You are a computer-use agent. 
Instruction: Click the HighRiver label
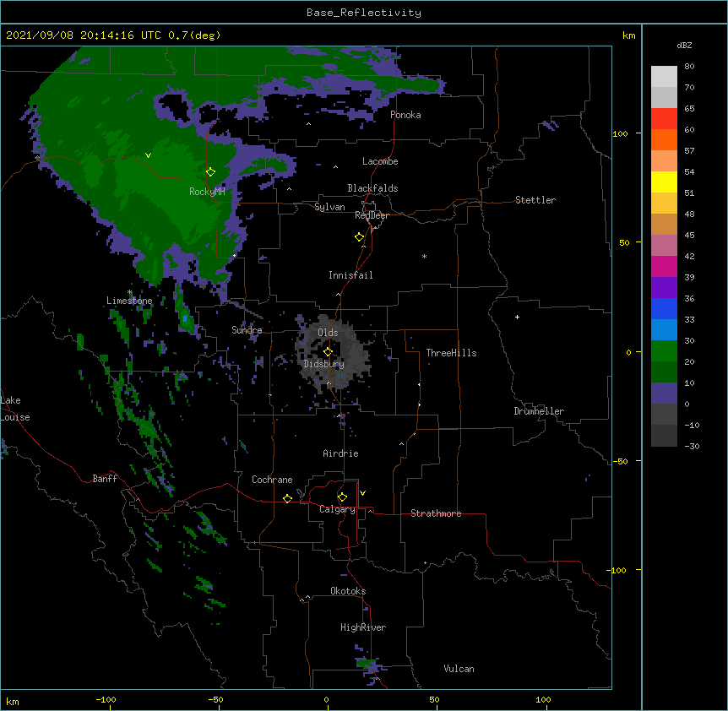(x=363, y=627)
